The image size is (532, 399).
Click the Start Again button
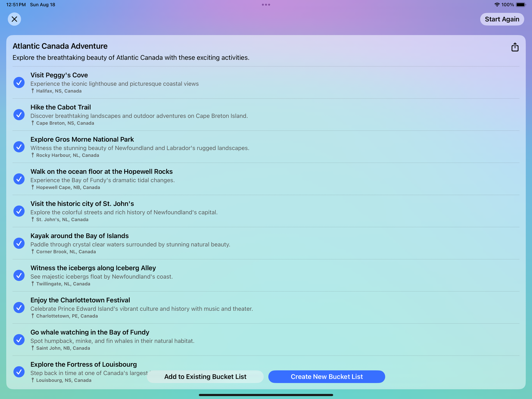pos(502,19)
